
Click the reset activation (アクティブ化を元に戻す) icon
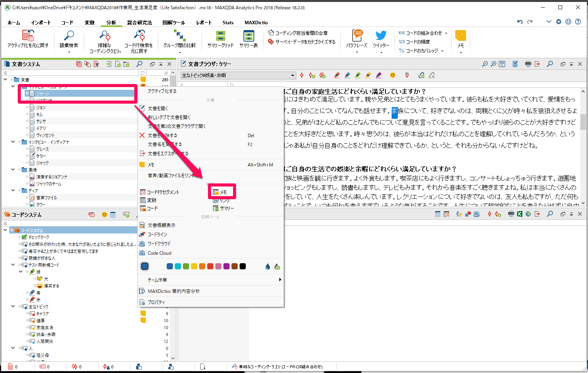pyautogui.click(x=28, y=35)
